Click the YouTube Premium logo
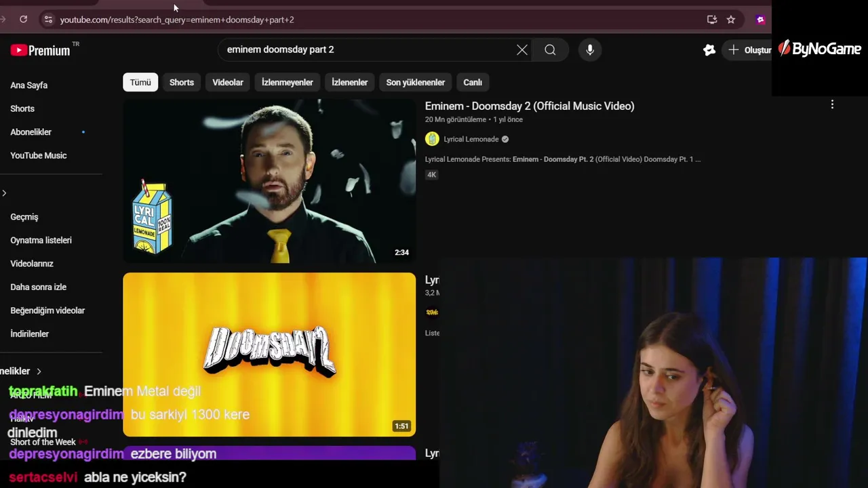Viewport: 868px width, 488px height. click(40, 50)
